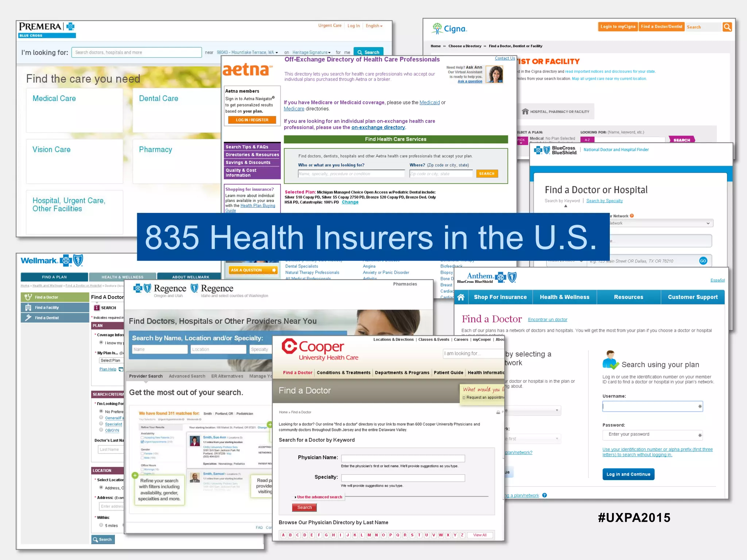Screen dimensions: 747x560
Task: Click the Wellmark Find a Doctor stethoscope icon
Action: 28,297
